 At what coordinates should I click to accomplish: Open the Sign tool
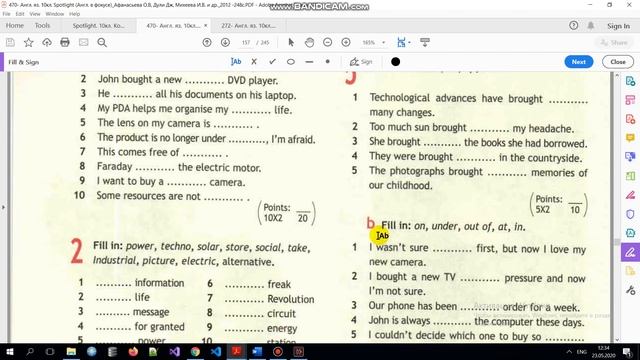click(x=361, y=62)
